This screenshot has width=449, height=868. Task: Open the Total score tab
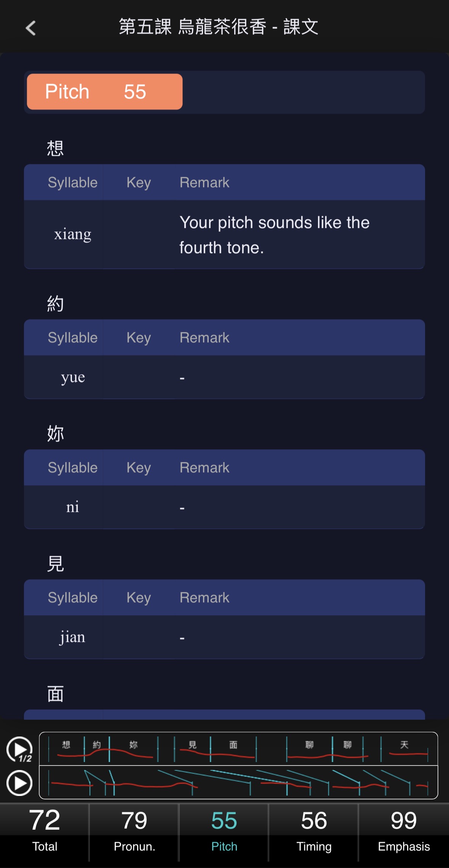(x=45, y=832)
